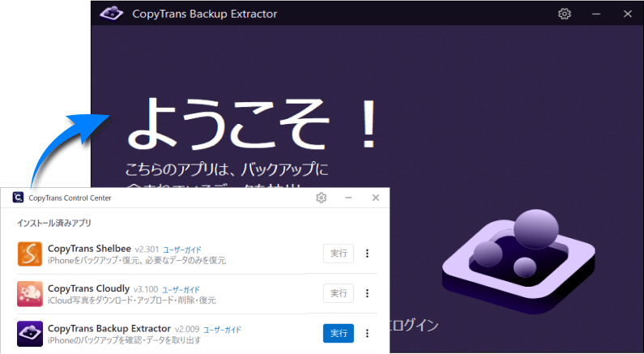644x354 pixels.
Task: Minimize the CopyTrans Backup Extractor window
Action: pyautogui.click(x=596, y=14)
